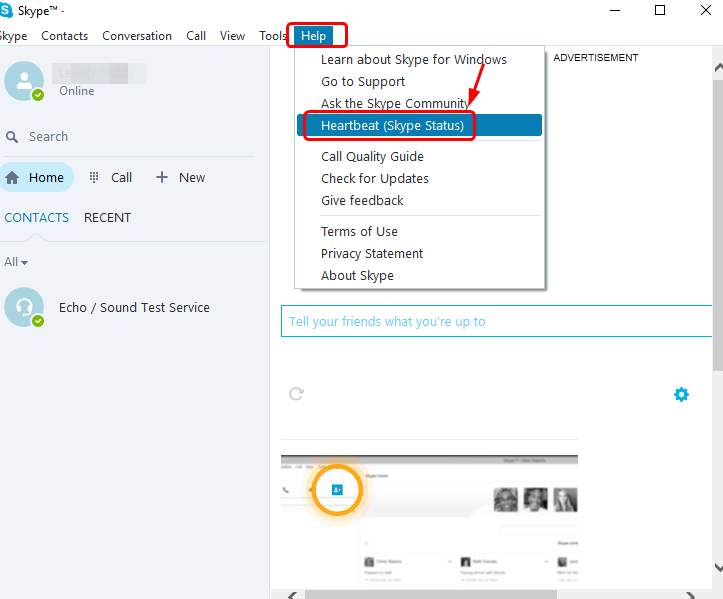Click the search magnifier icon

point(12,137)
